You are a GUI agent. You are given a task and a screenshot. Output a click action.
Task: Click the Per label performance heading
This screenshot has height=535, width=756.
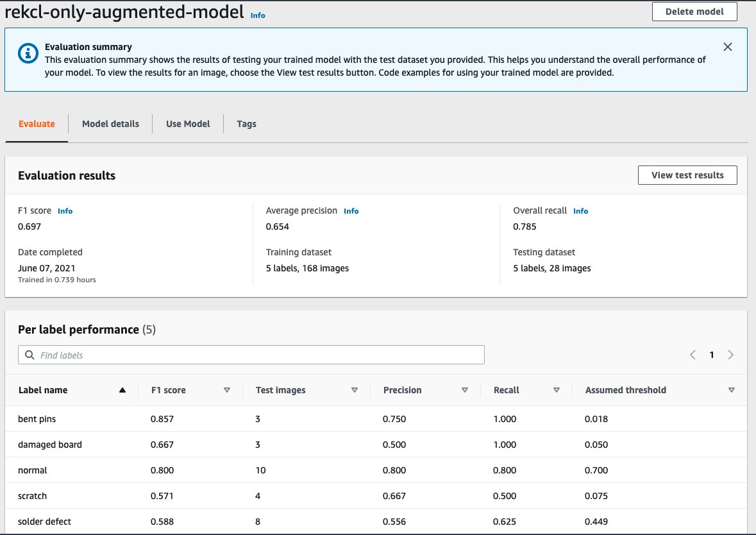[x=87, y=330]
